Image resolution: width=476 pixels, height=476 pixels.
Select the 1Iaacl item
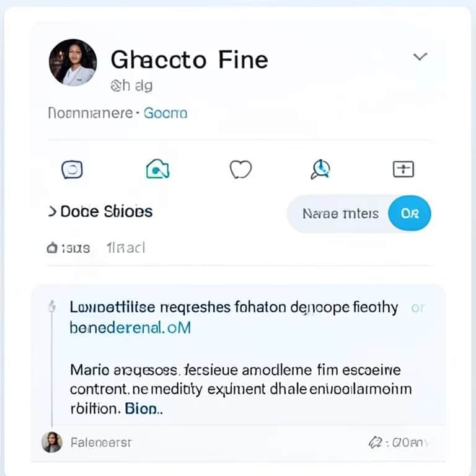click(126, 248)
